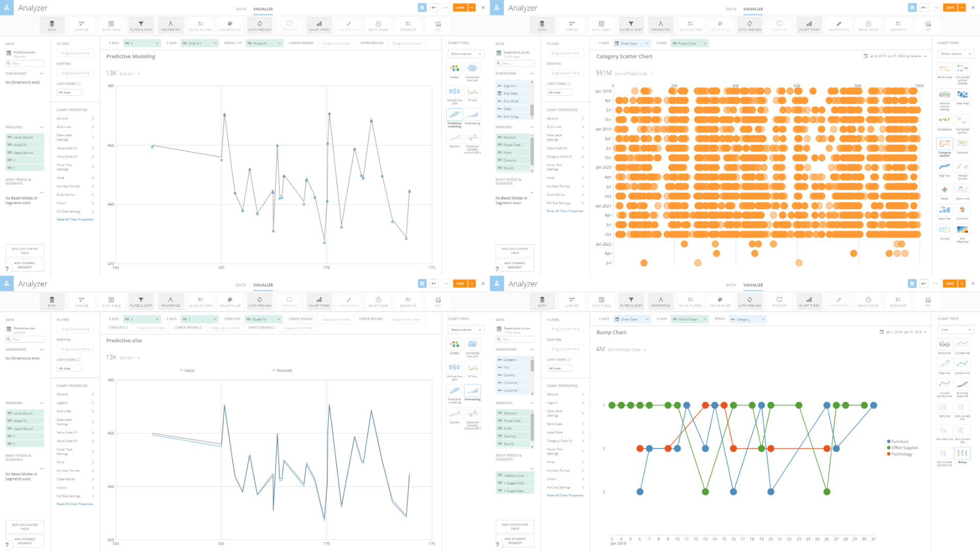Click undo arrow in Predictive Modeling window

point(434,8)
